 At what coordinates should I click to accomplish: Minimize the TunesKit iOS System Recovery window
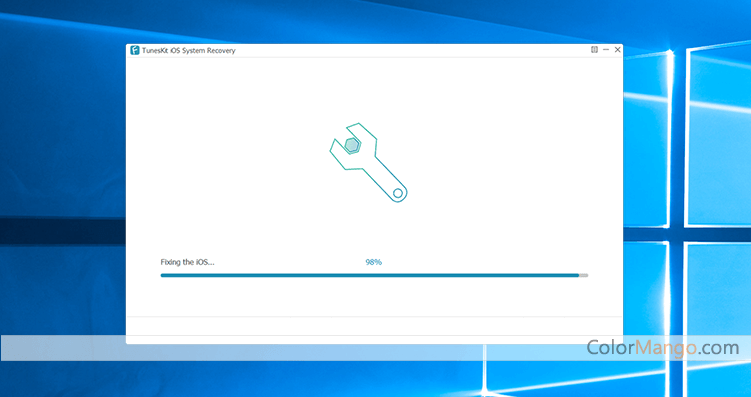click(606, 49)
